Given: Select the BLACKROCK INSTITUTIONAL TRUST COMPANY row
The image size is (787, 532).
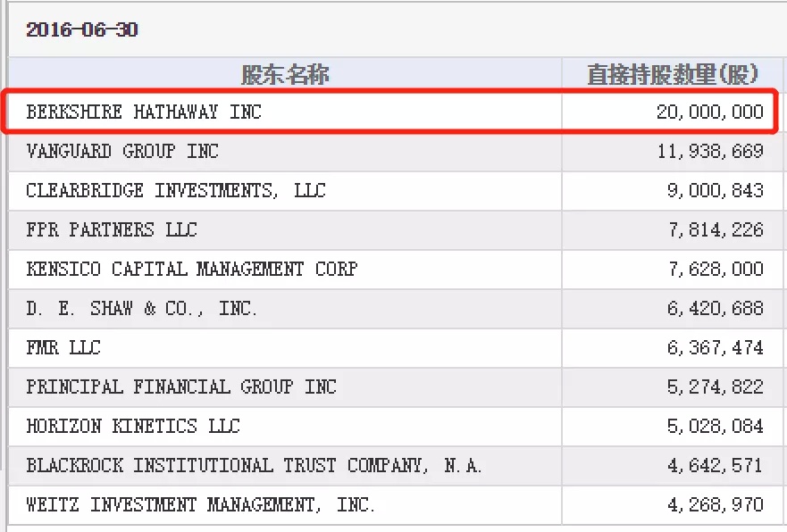Looking at the screenshot, I should (x=396, y=465).
